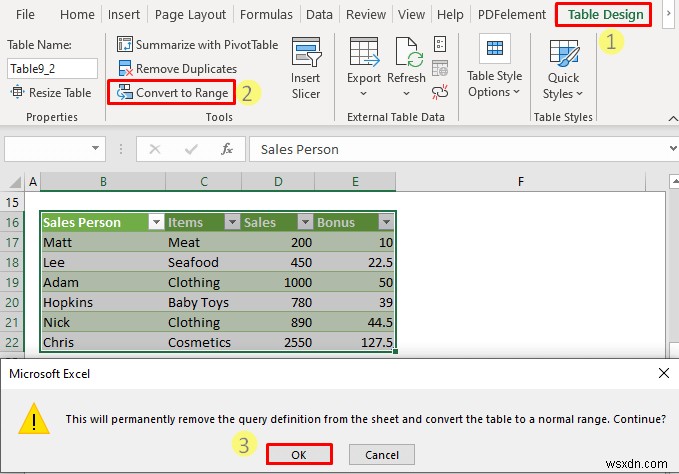The image size is (679, 474).
Task: Click Cancel in the confirmation dialog
Action: coord(382,455)
